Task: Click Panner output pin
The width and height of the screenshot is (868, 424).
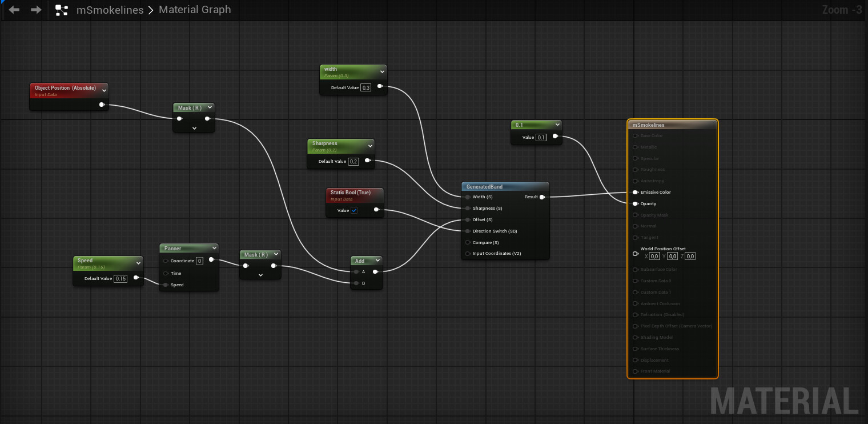Action: click(212, 259)
